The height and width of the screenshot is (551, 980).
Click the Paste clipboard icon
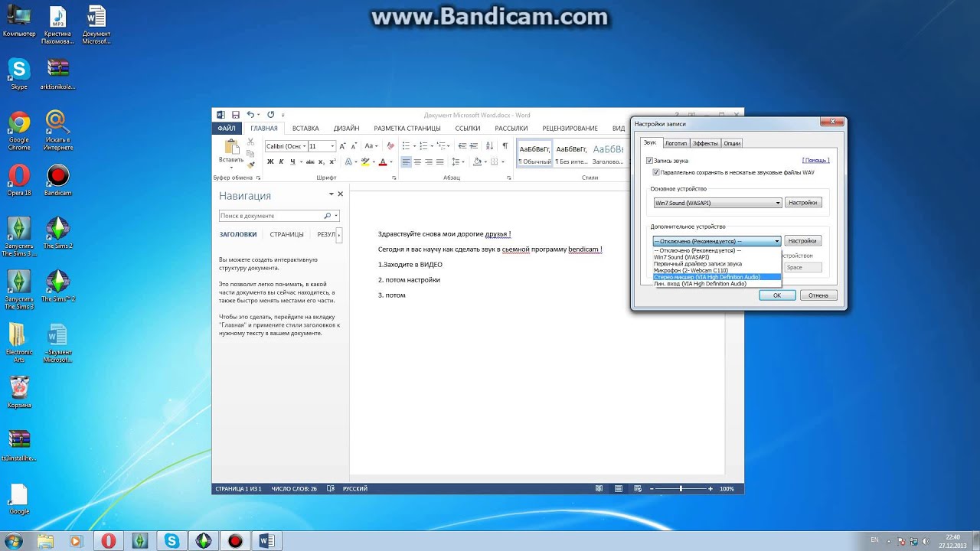tap(230, 146)
